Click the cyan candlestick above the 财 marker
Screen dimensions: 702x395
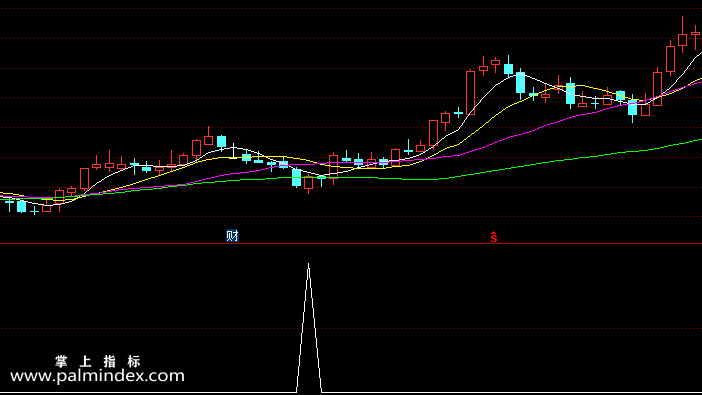(221, 142)
